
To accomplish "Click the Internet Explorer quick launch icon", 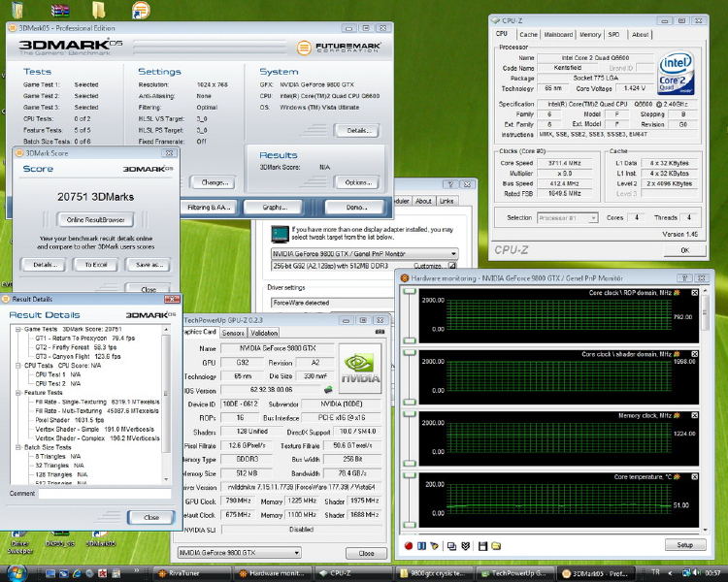I will click(77, 573).
